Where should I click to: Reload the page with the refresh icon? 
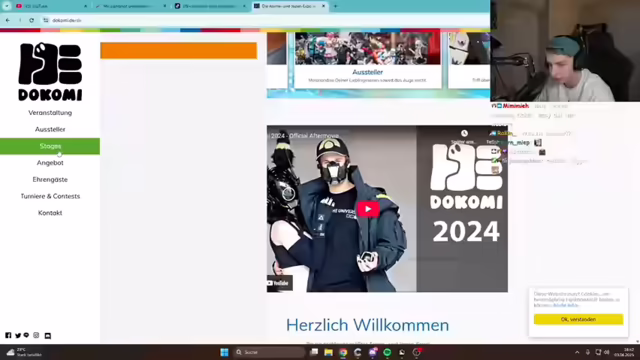[31, 20]
